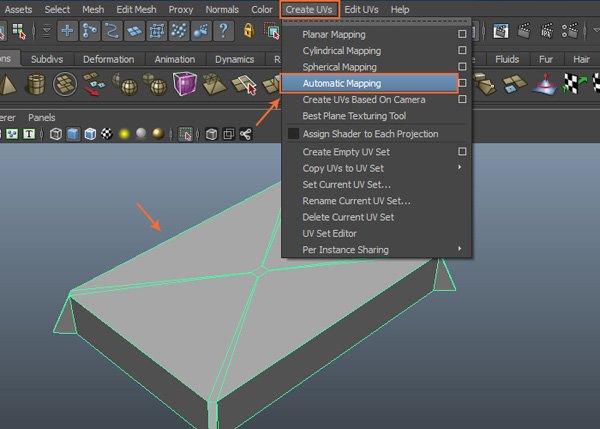Toggle textured checkered sphere viewport icon
This screenshot has width=600, height=429.
107,134
